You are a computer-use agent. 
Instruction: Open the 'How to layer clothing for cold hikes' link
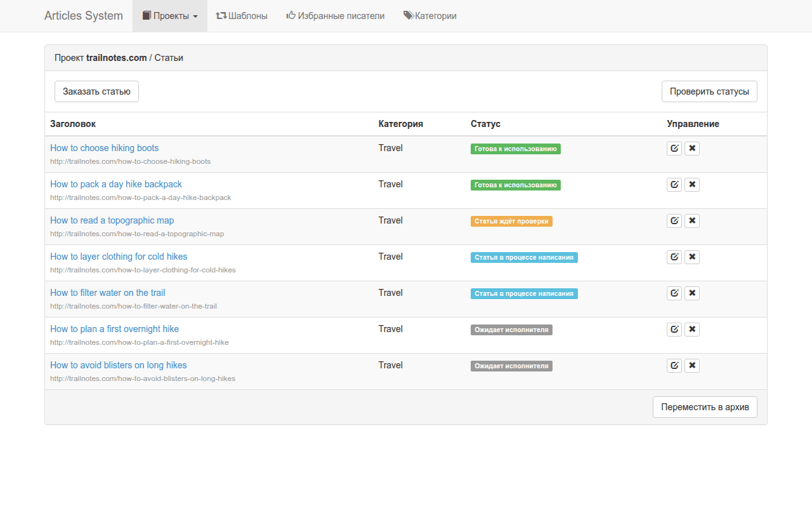(x=119, y=257)
